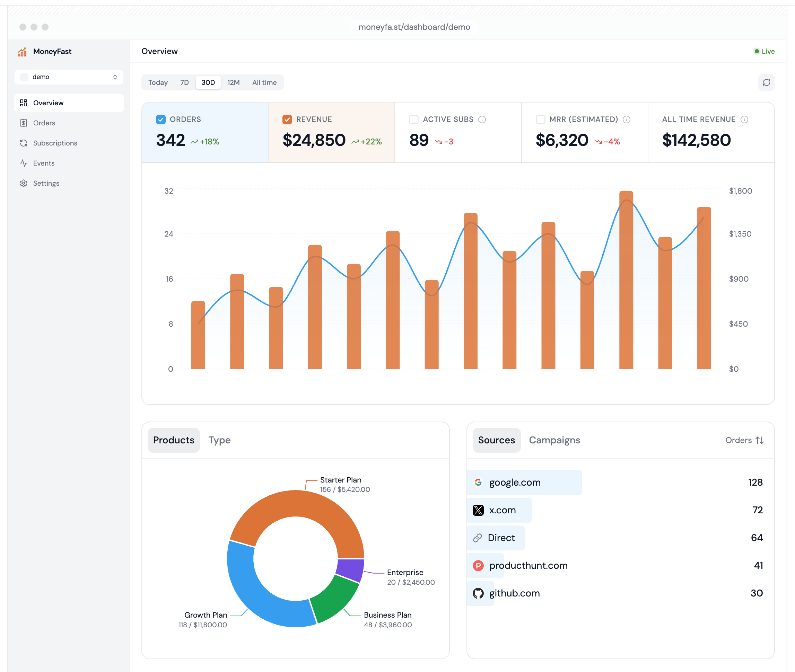The height and width of the screenshot is (672, 795).
Task: Open the Orders page in sidebar
Action: (44, 123)
